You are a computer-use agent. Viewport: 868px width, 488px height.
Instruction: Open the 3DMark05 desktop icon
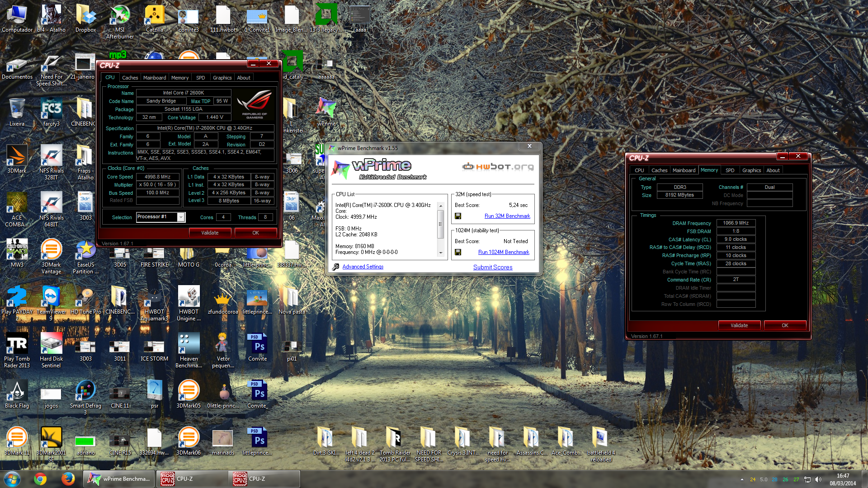(189, 394)
